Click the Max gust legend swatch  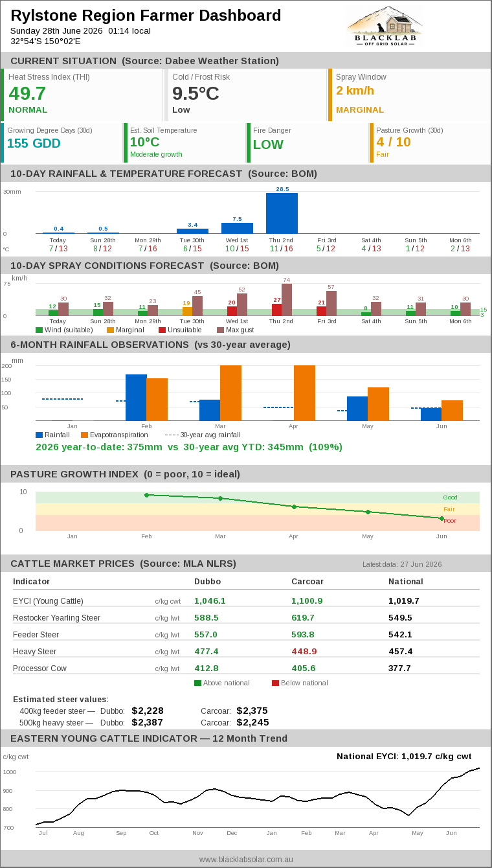[220, 330]
